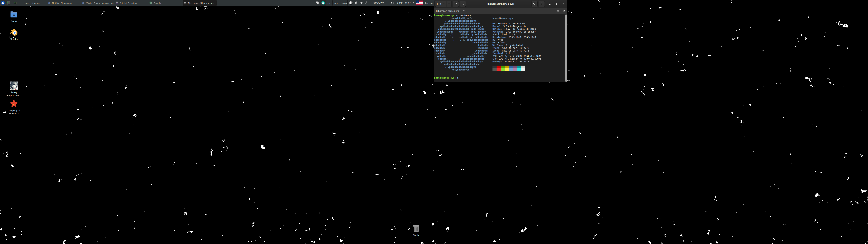Screen dimensions: 868x244
Task: Click the DE: Xfce line
Action: click(x=498, y=40)
